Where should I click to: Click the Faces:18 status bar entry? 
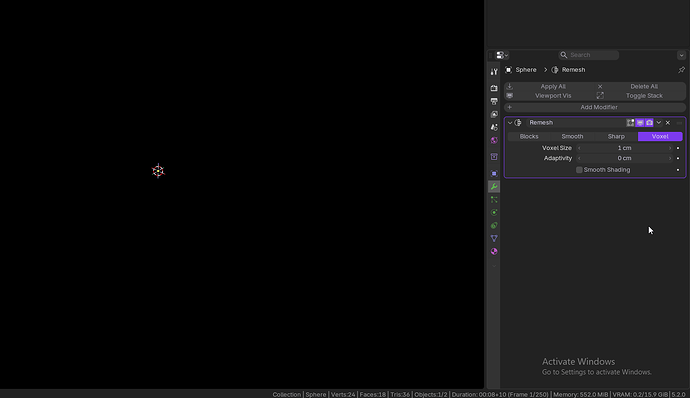373,394
